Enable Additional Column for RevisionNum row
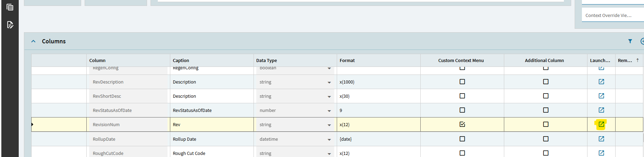The width and height of the screenshot is (644, 157). (546, 124)
